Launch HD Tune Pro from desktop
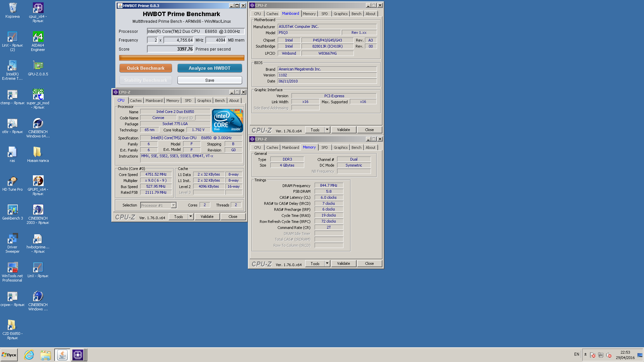Viewport: 644px width, 362px height. tap(12, 183)
